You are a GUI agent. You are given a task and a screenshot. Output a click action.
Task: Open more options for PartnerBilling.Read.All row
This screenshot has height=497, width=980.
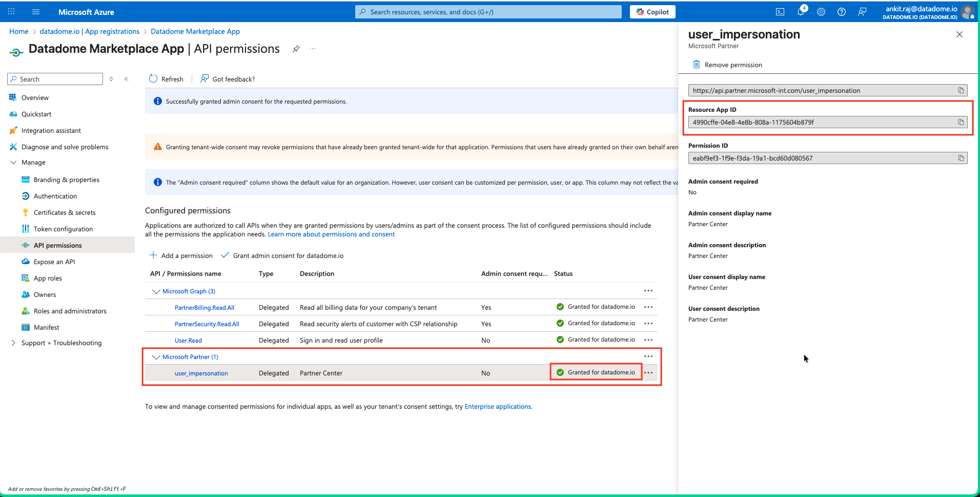[x=648, y=307]
